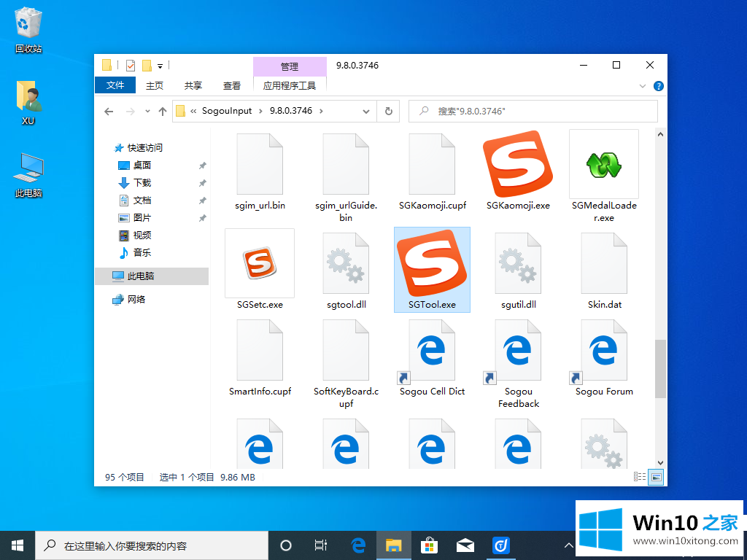The image size is (747, 560).
Task: Select the sgim_url.bin file icon
Action: 260,164
